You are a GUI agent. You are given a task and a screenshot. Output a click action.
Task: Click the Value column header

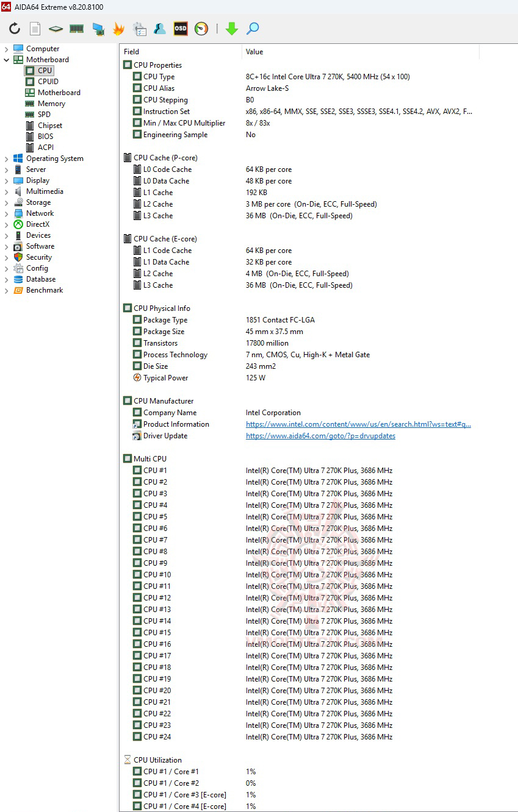pos(360,52)
